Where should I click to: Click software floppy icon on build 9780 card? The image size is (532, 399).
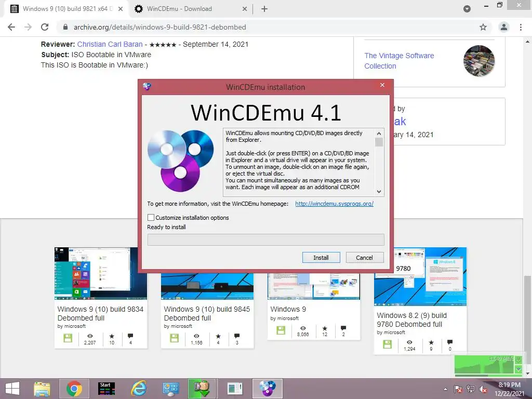click(388, 344)
